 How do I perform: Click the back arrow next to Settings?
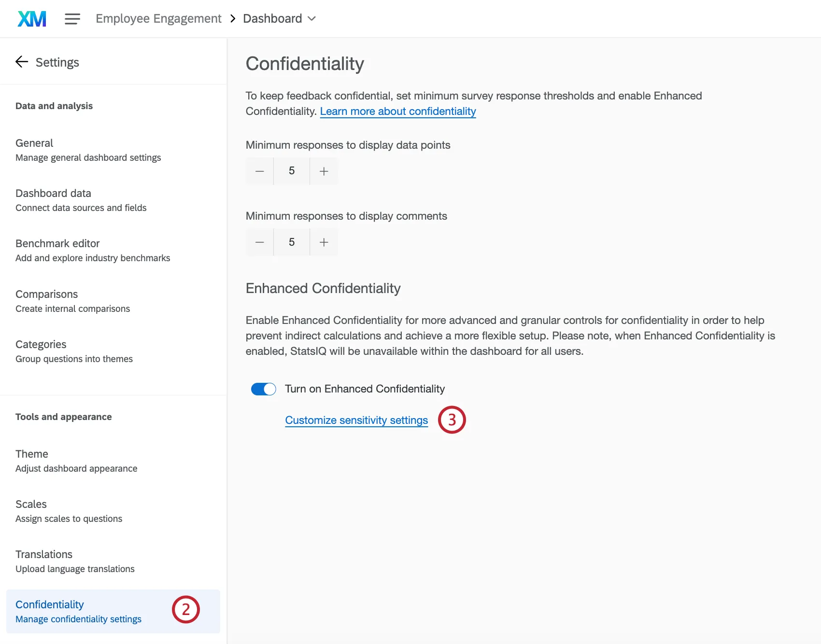pyautogui.click(x=21, y=61)
